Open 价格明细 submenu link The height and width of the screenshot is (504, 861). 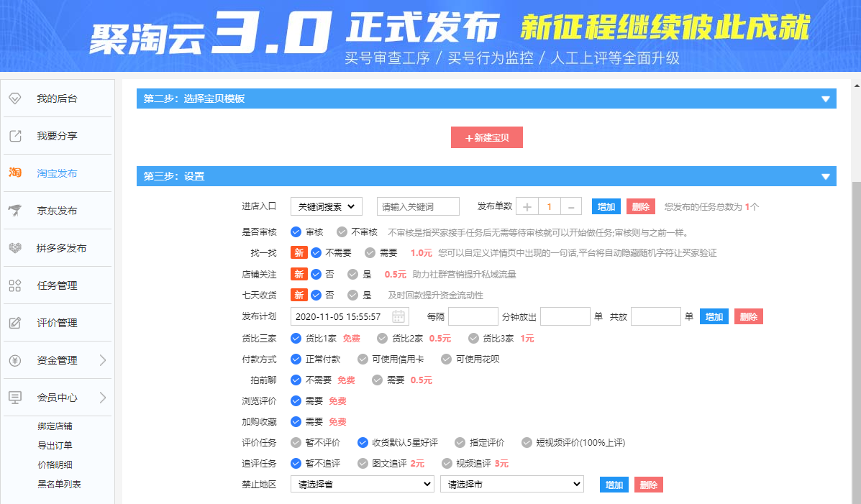(x=55, y=464)
